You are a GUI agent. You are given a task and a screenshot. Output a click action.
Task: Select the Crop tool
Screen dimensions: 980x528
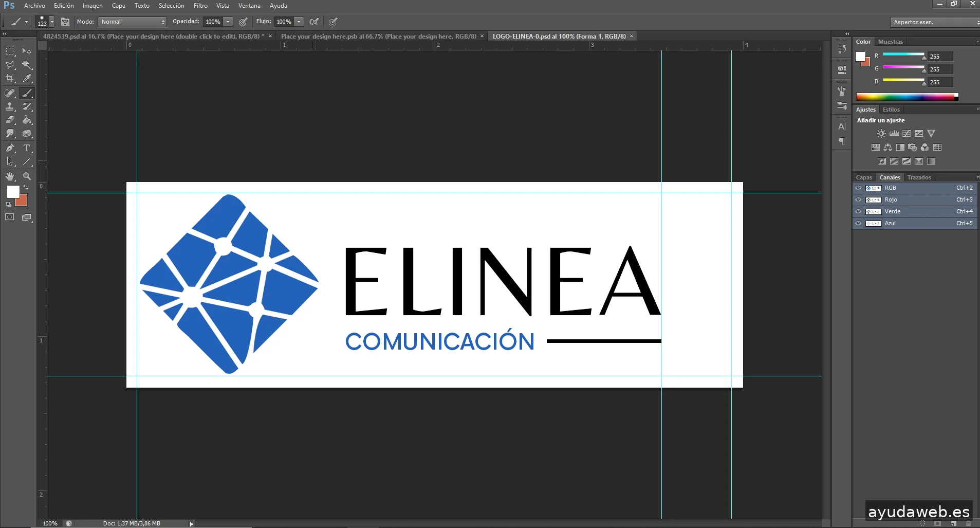coord(10,79)
